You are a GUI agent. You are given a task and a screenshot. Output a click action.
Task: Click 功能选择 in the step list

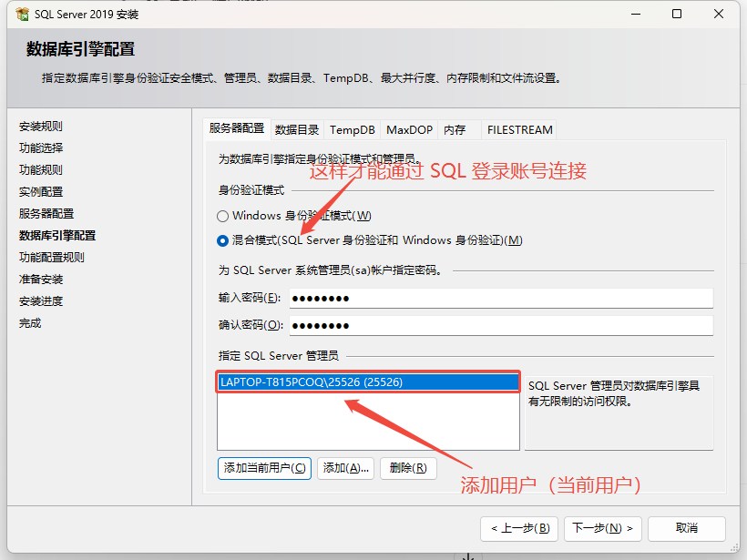[x=41, y=148]
